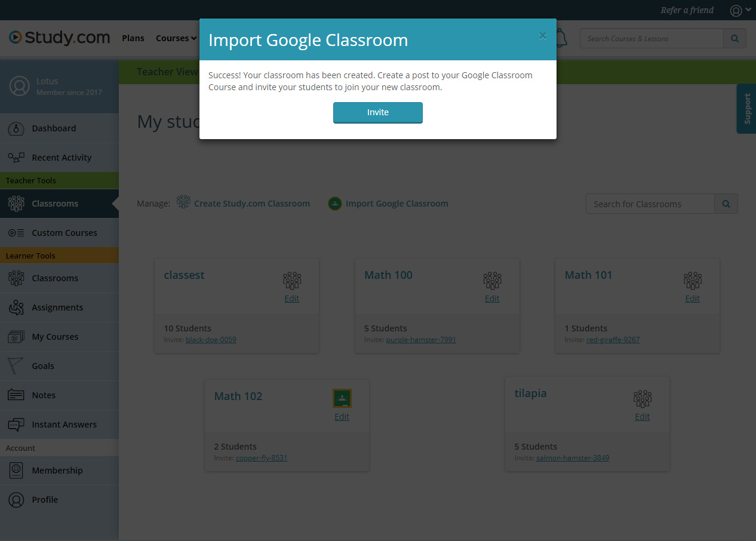This screenshot has width=756, height=541.
Task: Open invite code purple-hamster-7991
Action: pos(421,340)
